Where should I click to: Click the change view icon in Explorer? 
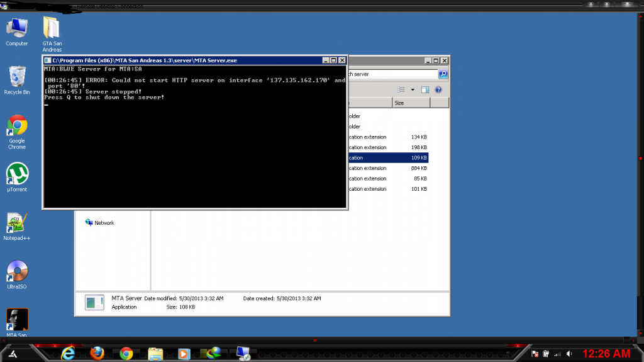pos(401,89)
